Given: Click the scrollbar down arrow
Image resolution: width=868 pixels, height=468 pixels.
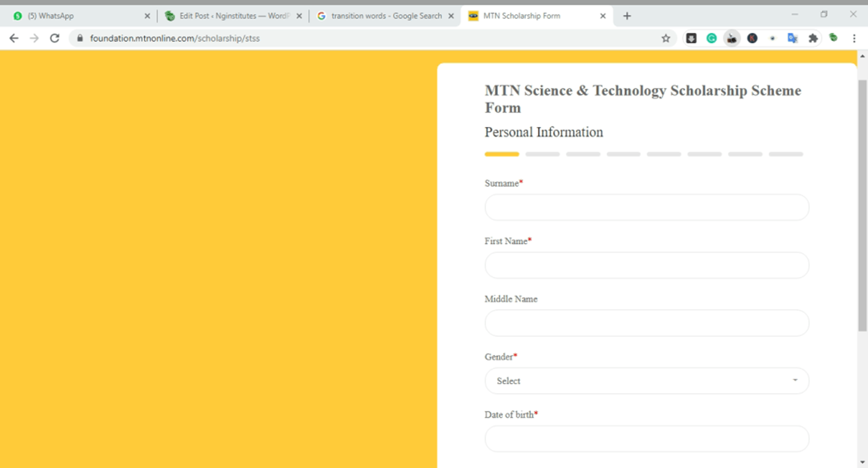Looking at the screenshot, I should click(x=862, y=463).
